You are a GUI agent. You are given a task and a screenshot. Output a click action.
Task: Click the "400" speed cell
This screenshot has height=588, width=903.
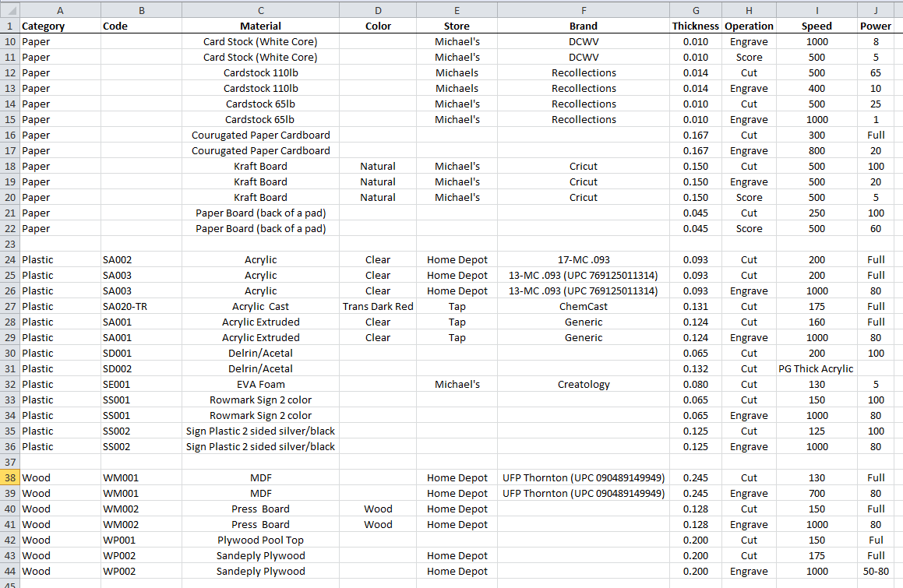click(817, 89)
